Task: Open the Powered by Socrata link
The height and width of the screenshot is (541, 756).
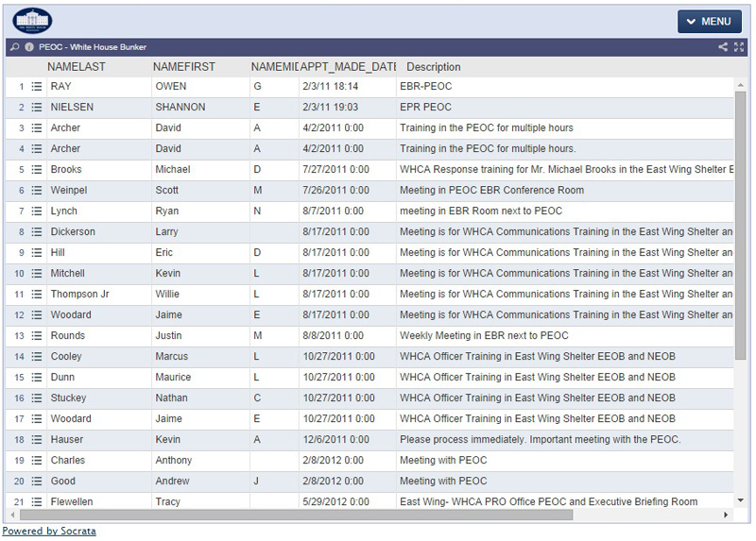Action: tap(49, 532)
